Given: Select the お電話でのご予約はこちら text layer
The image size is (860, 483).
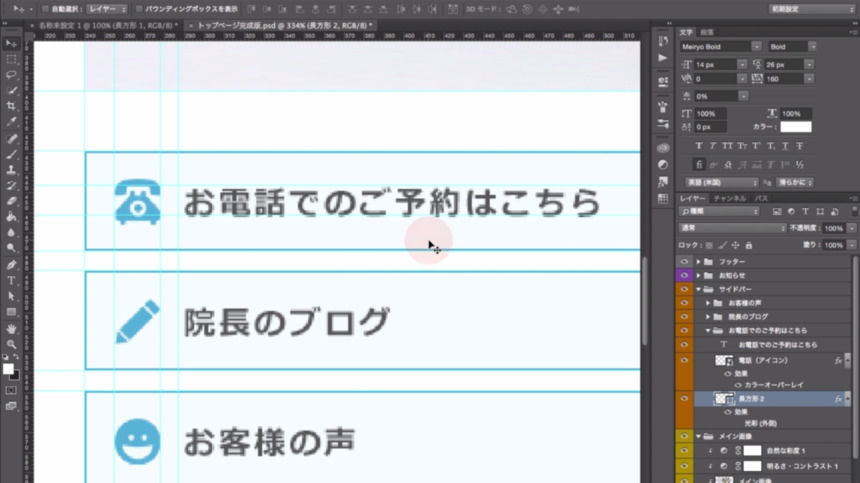Looking at the screenshot, I should (777, 345).
